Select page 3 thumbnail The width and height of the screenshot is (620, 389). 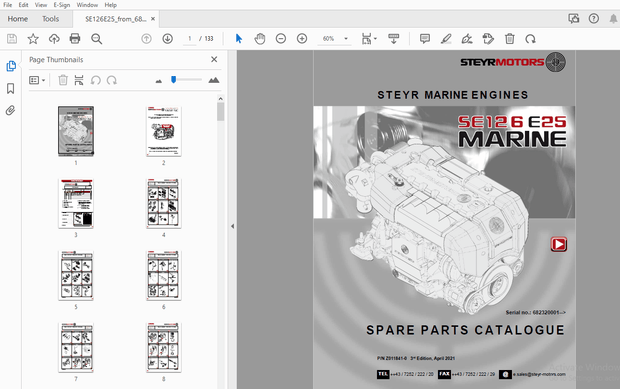coord(76,203)
